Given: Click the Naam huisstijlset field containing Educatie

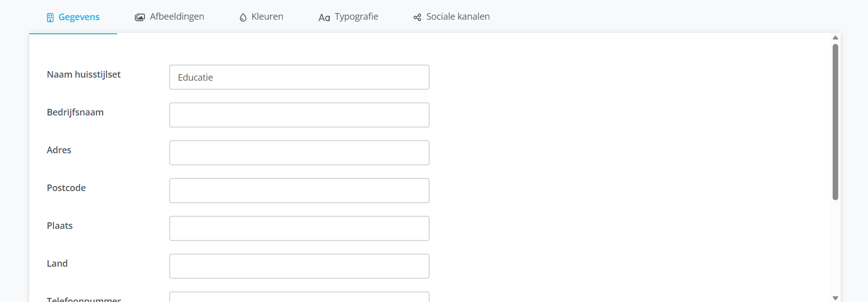Looking at the screenshot, I should tap(299, 77).
